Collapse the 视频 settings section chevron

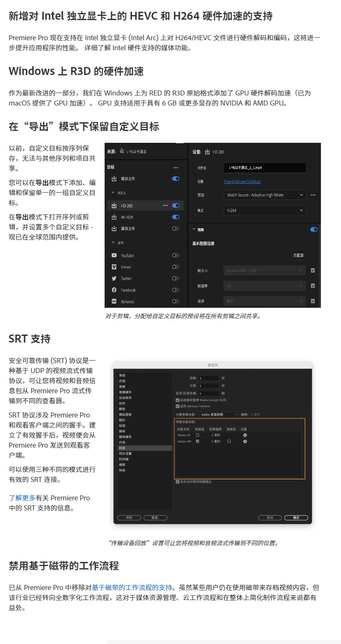pyautogui.click(x=194, y=229)
